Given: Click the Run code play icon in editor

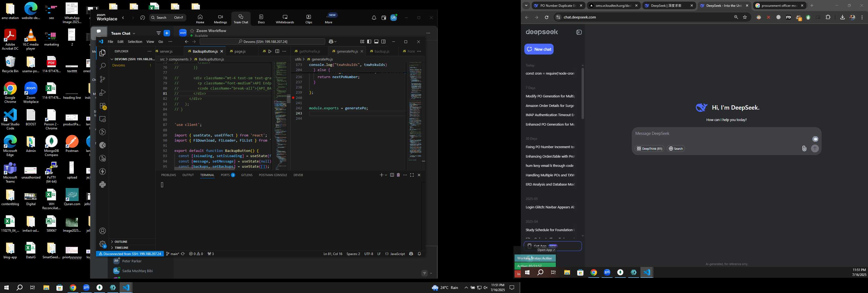Looking at the screenshot, I should [x=270, y=51].
